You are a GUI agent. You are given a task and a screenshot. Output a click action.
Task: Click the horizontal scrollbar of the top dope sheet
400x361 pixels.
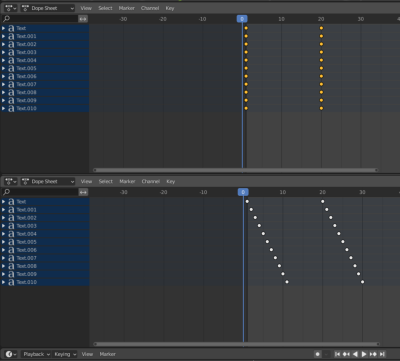point(235,170)
